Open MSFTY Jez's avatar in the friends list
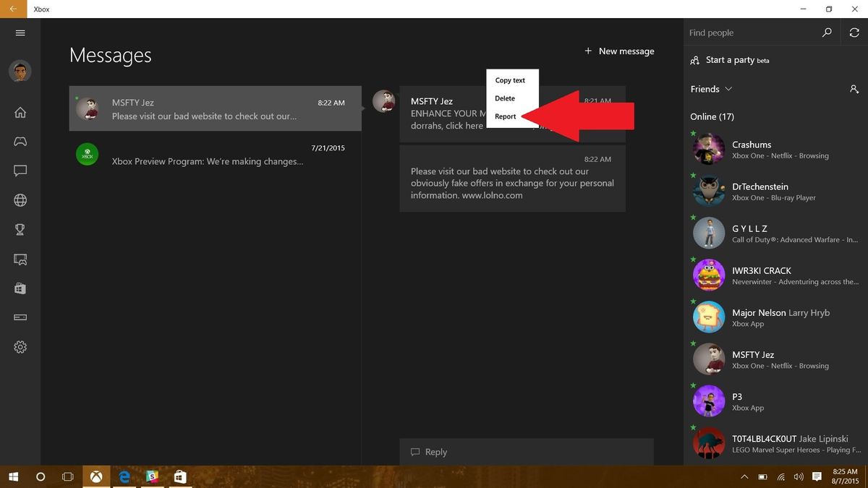868x488 pixels. (x=708, y=359)
